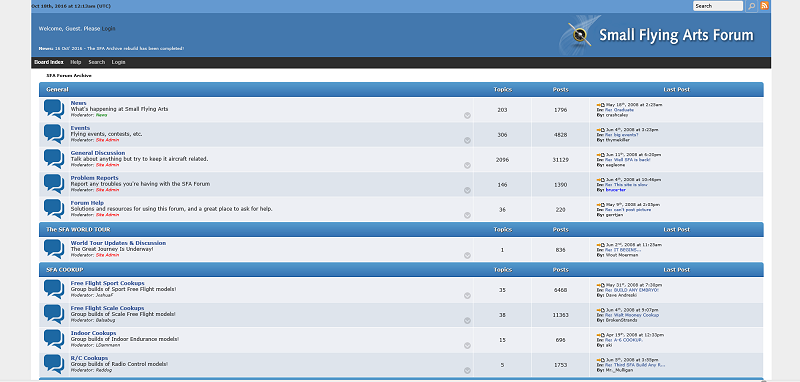
Task: Open Help in the navigation bar
Action: pos(76,62)
